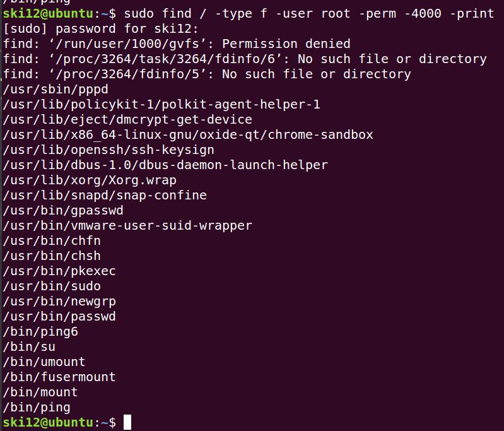This screenshot has height=431, width=504.
Task: Click the snap-confine path line
Action: click(x=105, y=195)
